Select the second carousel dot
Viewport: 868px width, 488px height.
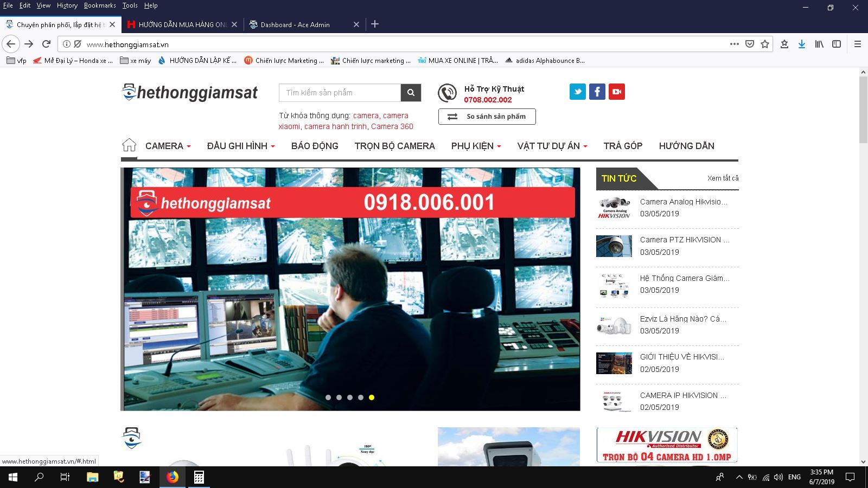point(339,397)
